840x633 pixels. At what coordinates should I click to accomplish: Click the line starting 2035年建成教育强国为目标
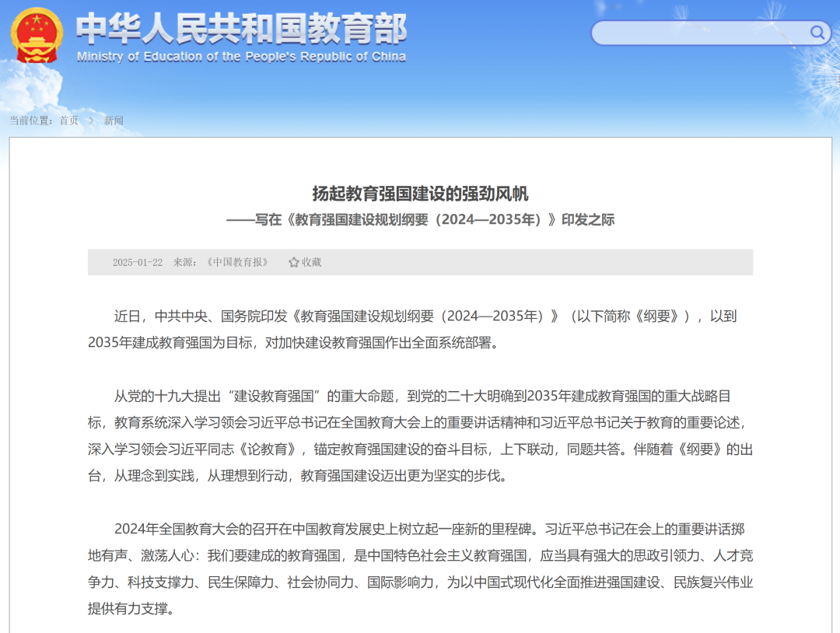point(294,343)
